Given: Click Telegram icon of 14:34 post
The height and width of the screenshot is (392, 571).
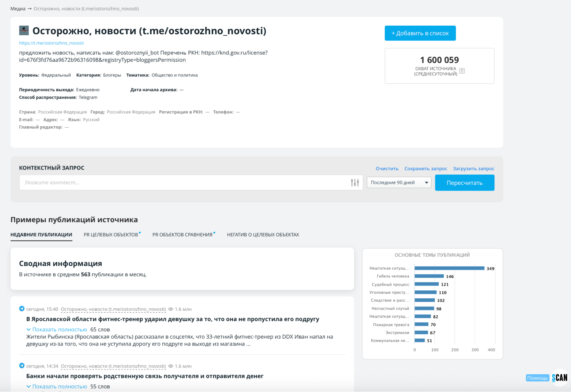Looking at the screenshot, I should coord(22,366).
